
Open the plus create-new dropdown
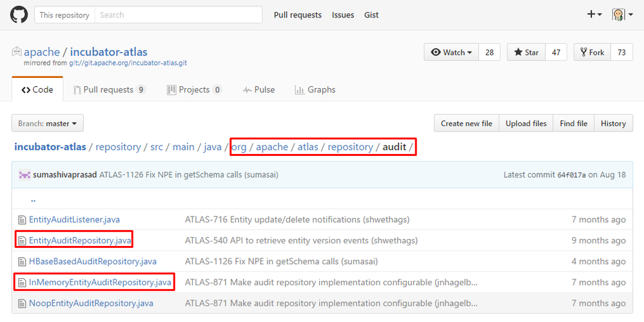(x=594, y=15)
